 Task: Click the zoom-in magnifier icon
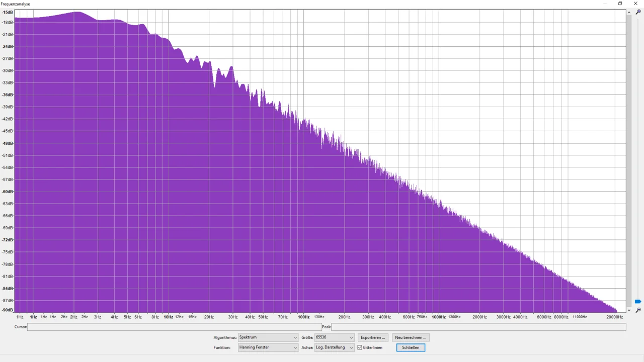tap(638, 12)
